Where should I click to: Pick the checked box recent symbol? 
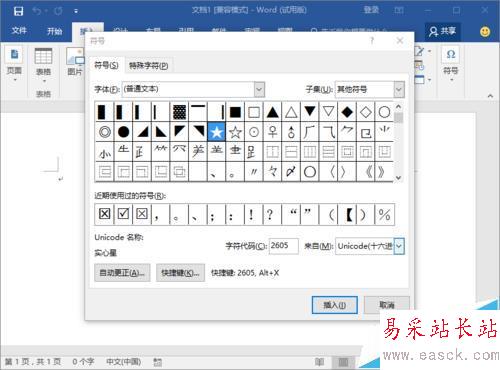pyautogui.click(x=123, y=214)
